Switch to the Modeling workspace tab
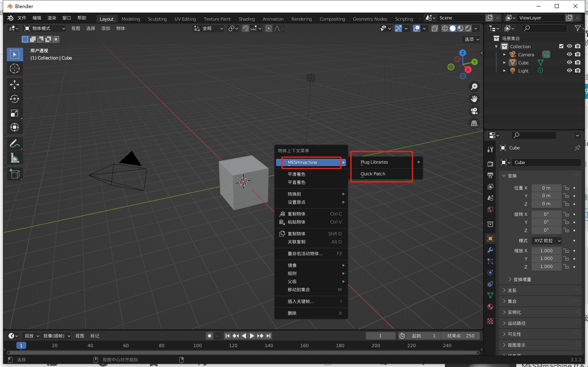Viewport: 588px width, 367px height. (x=130, y=19)
